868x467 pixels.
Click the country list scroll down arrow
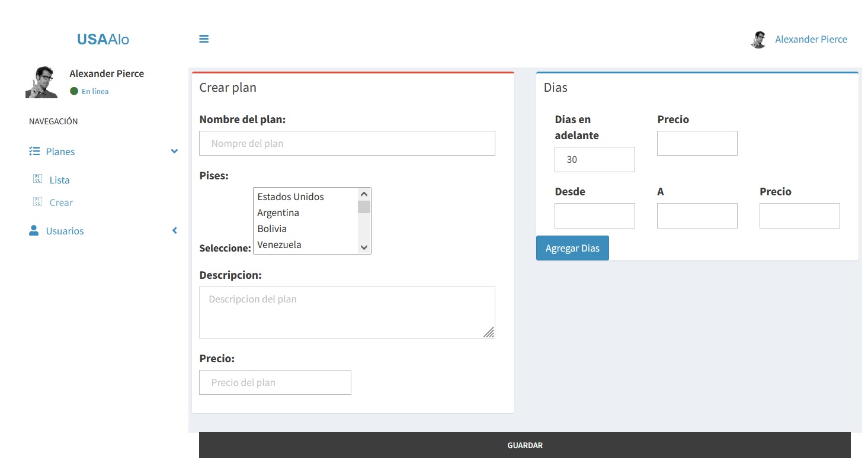364,247
